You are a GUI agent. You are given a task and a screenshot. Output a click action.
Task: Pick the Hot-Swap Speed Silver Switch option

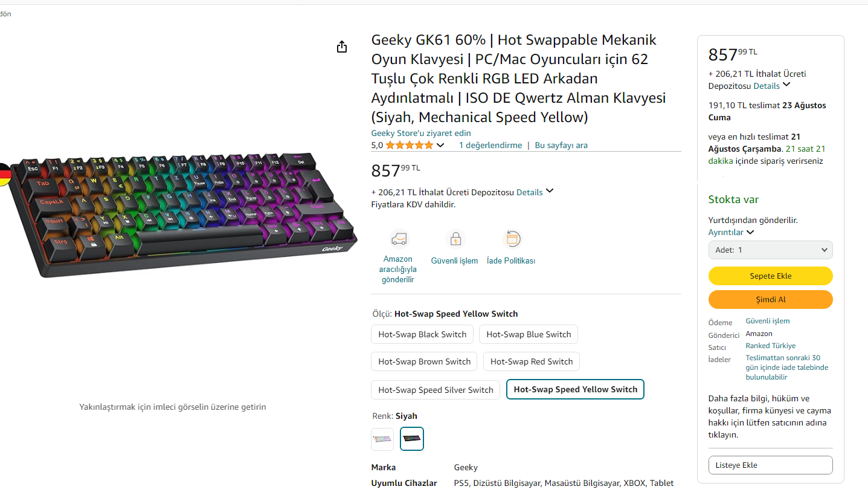(x=436, y=390)
